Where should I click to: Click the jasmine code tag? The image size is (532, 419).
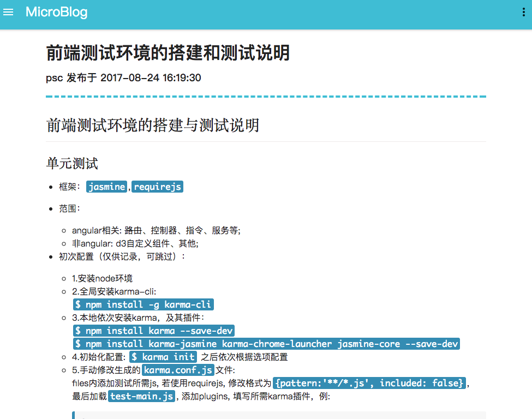[x=106, y=187]
